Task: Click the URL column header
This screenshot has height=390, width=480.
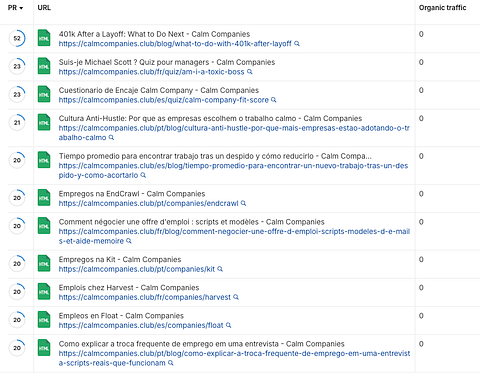Action: [x=44, y=8]
